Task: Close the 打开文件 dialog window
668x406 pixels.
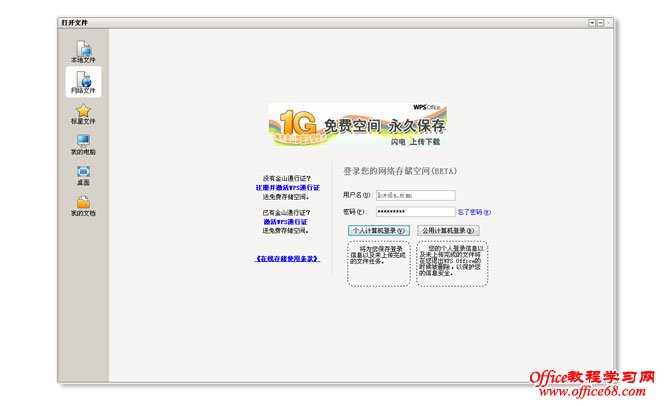Action: (608, 23)
